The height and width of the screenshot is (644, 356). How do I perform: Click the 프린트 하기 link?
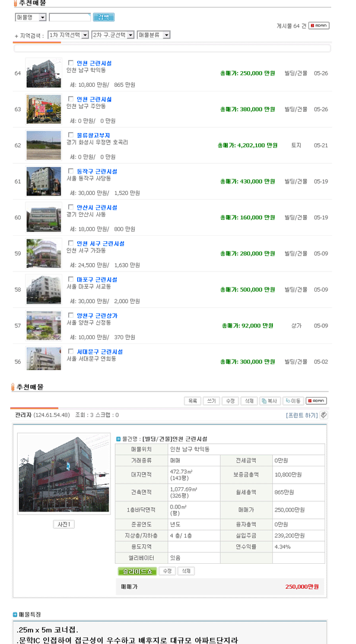pos(301,415)
